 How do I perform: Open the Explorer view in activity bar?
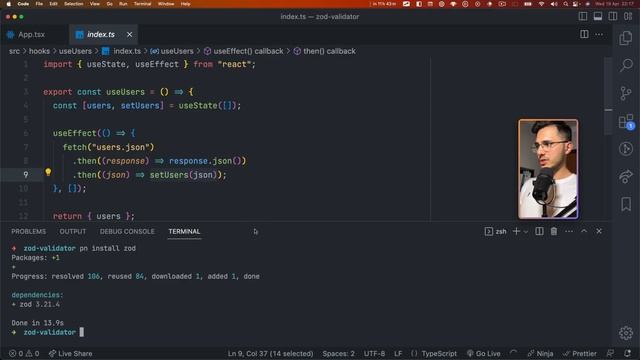point(626,38)
